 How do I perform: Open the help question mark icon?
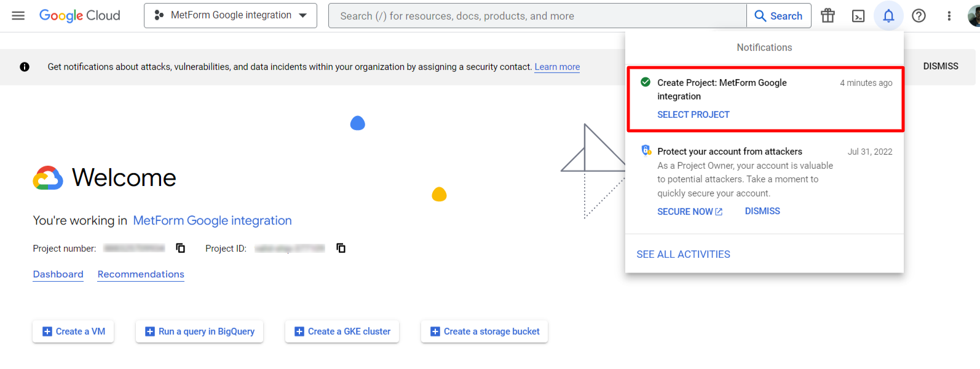(919, 15)
